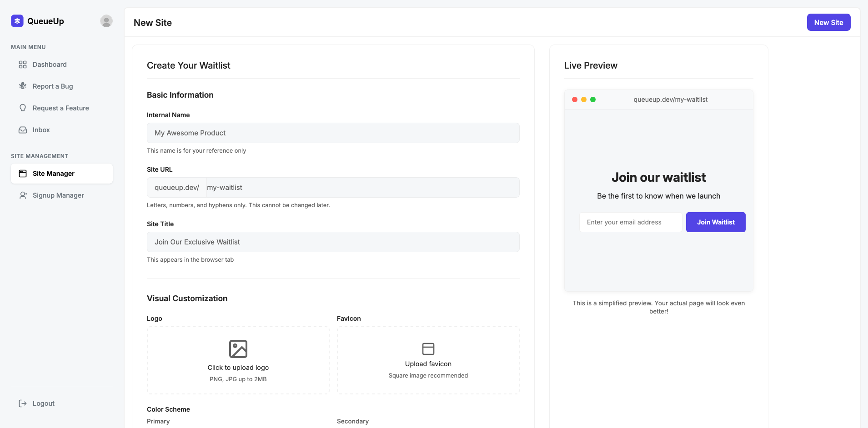
Task: Click into the Site Title field
Action: pos(333,242)
